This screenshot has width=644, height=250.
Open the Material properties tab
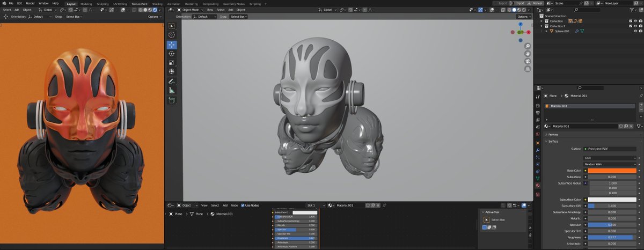click(538, 186)
